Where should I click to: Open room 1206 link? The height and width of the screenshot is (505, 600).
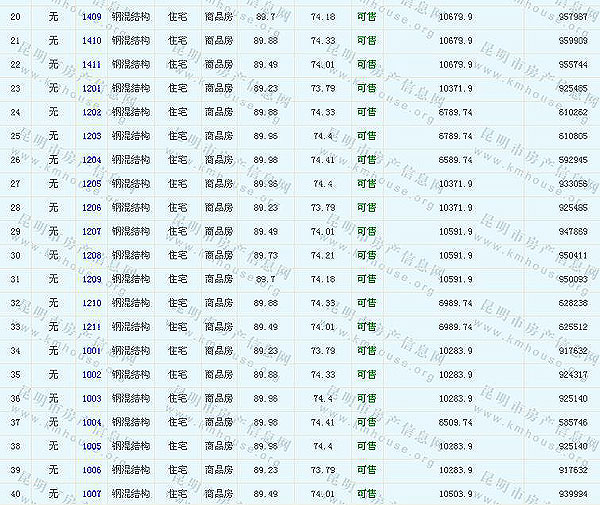(x=91, y=208)
